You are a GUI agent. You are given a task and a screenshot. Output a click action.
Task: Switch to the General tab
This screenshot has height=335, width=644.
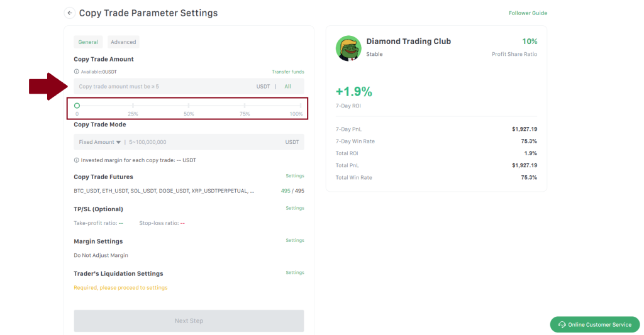tap(88, 42)
